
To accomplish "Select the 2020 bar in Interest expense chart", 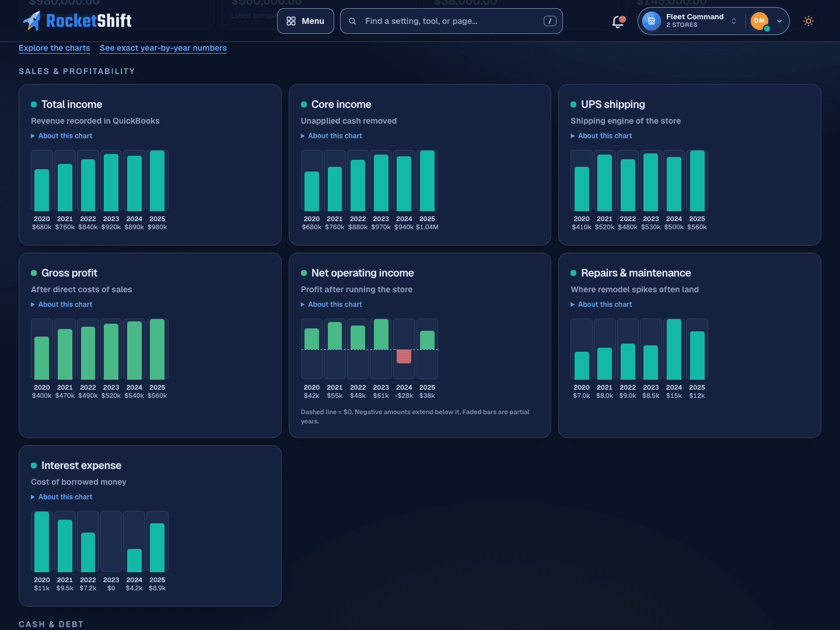I will (42, 542).
